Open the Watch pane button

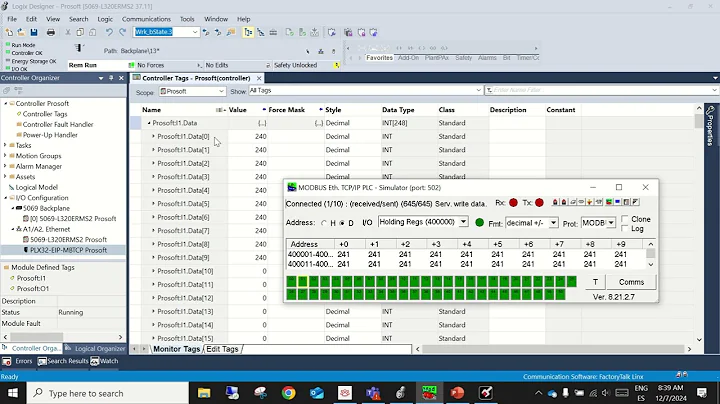(x=104, y=361)
